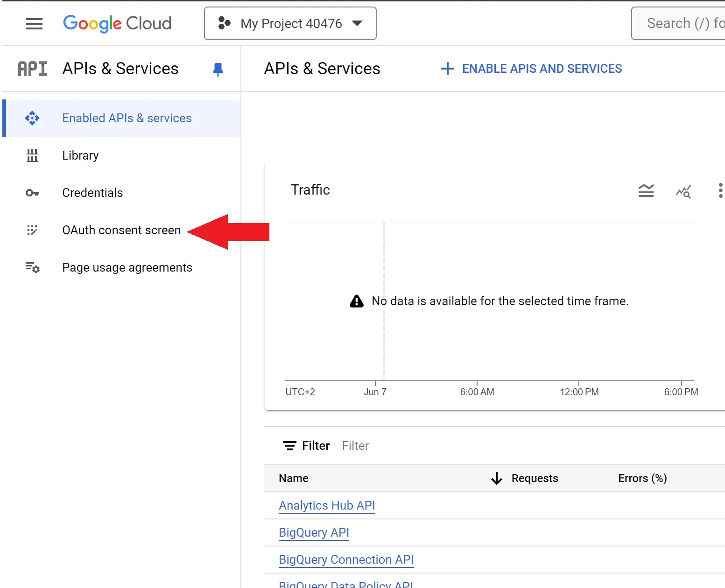
Task: Open the Library sidebar item
Action: pyautogui.click(x=80, y=155)
